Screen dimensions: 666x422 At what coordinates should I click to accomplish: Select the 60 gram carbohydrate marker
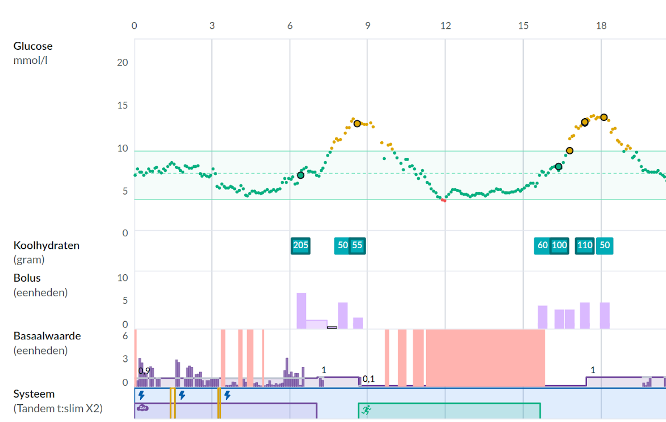542,245
